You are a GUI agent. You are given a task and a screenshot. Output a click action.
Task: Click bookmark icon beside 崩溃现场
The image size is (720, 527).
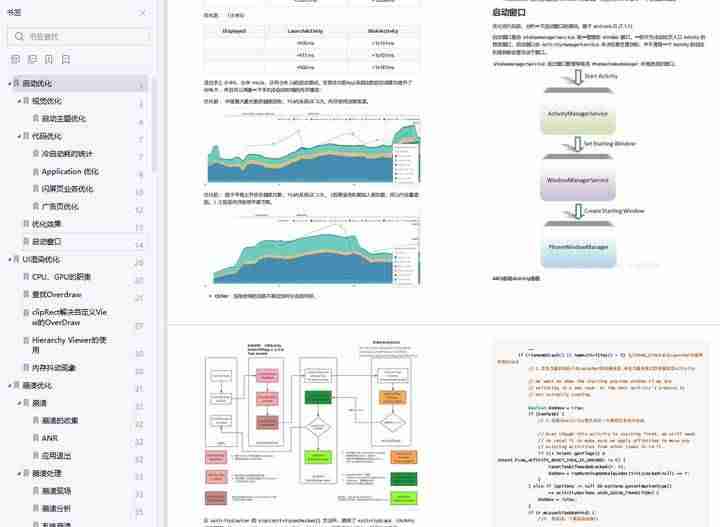tap(36, 491)
